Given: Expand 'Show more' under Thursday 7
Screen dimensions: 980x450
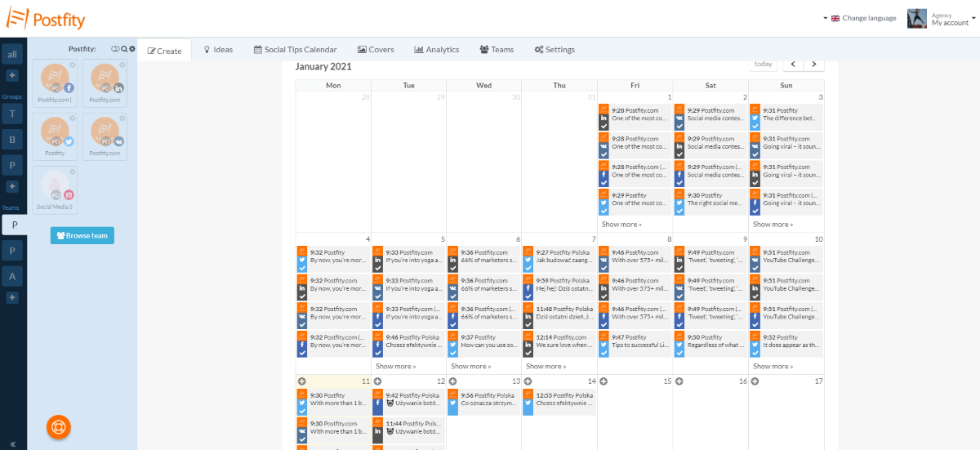Looking at the screenshot, I should tap(546, 366).
